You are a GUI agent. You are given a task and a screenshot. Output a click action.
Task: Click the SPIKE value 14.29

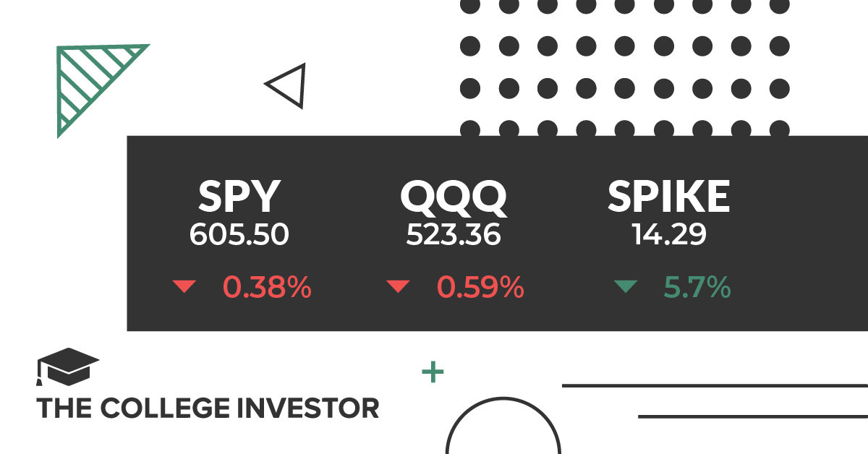pyautogui.click(x=669, y=235)
